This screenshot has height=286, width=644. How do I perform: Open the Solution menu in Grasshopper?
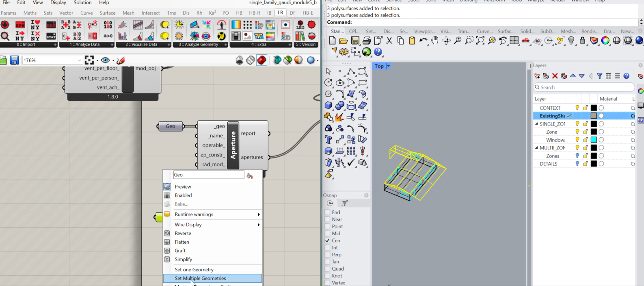(82, 3)
